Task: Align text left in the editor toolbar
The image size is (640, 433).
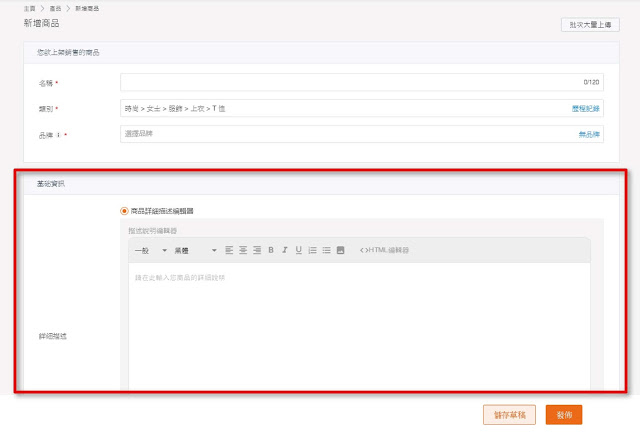Action: 229,250
